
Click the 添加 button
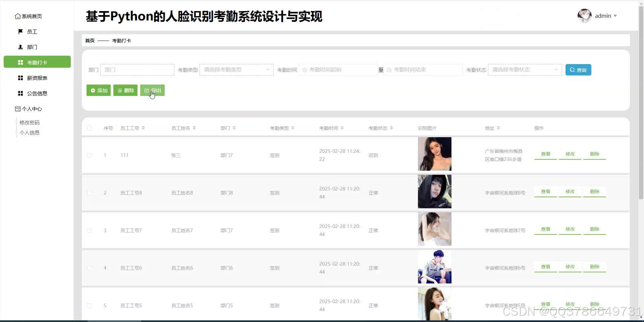(98, 90)
